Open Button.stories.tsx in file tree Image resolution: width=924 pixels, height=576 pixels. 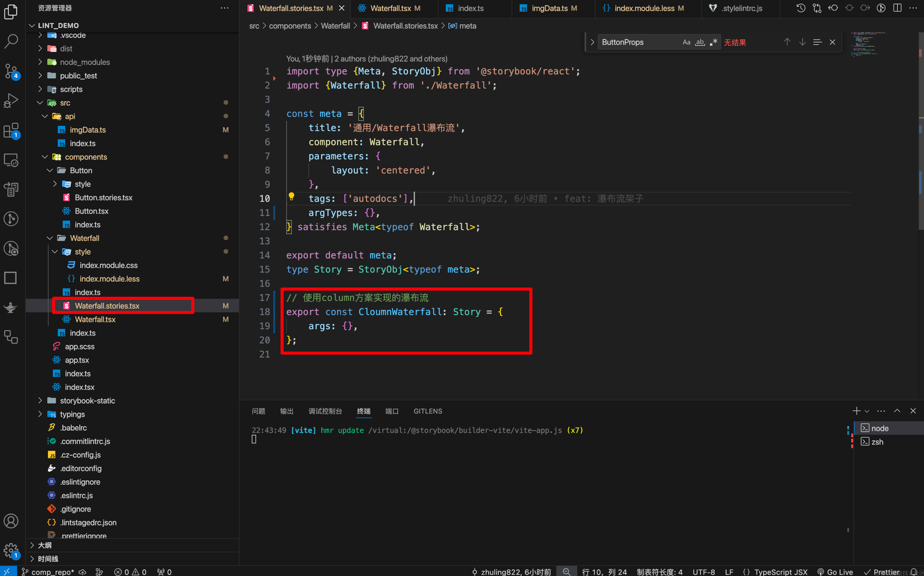[x=103, y=198]
